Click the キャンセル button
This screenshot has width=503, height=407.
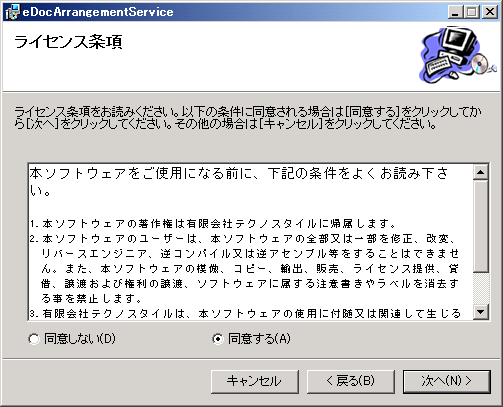pos(255,382)
